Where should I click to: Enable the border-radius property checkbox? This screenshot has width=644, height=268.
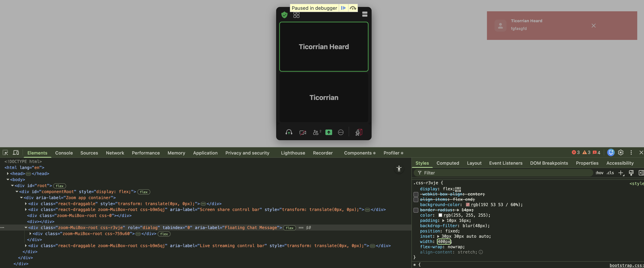416,210
